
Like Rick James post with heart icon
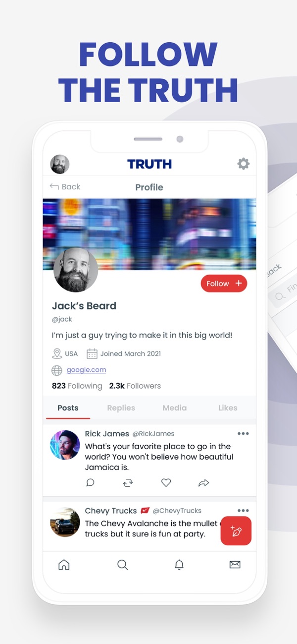(x=166, y=482)
